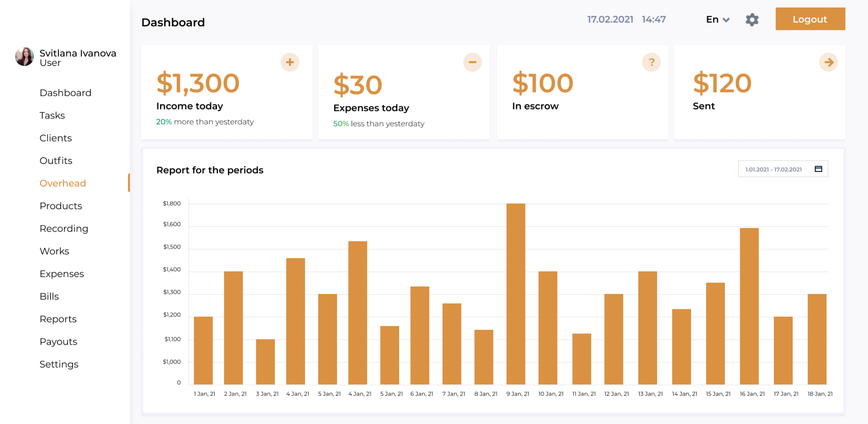Click the minus icon on Expenses today card
Viewport: 868px width, 424px height.
coord(472,62)
